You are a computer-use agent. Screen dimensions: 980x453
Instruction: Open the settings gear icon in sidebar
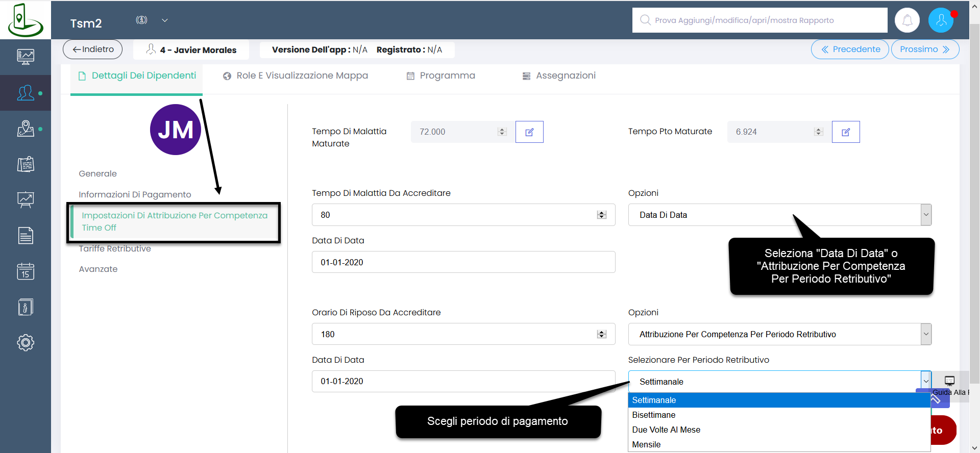pyautogui.click(x=26, y=342)
